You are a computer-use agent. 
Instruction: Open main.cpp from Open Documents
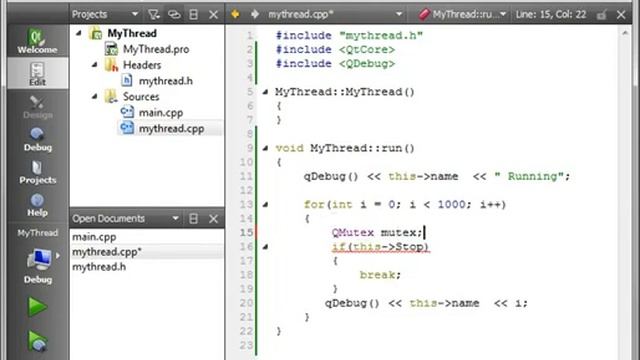94,237
